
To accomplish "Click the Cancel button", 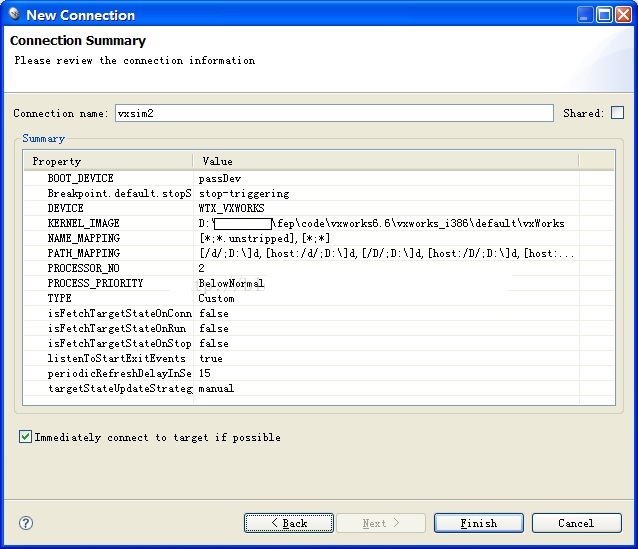I will coord(577,523).
